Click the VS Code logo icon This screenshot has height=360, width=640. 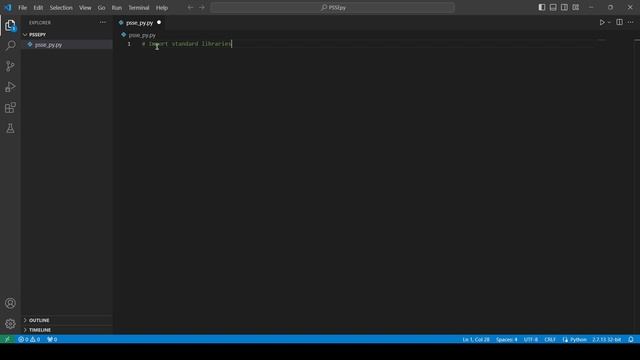[x=8, y=7]
